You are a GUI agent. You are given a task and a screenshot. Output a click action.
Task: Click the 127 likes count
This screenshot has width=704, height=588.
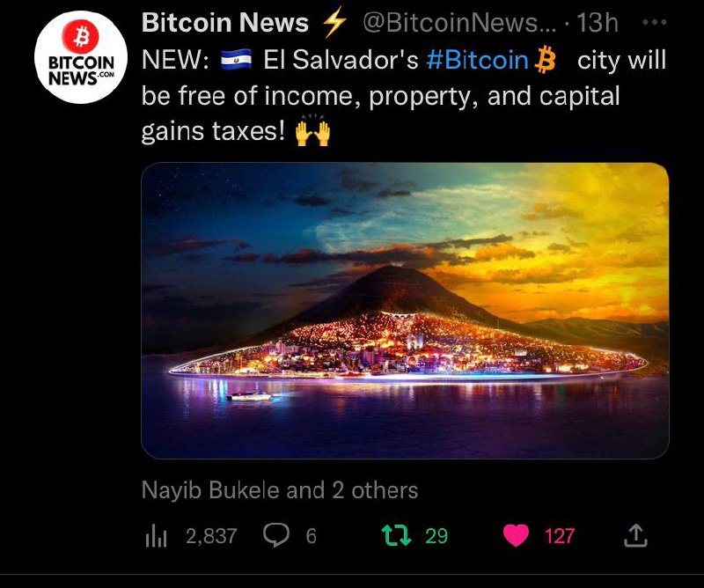tap(560, 536)
